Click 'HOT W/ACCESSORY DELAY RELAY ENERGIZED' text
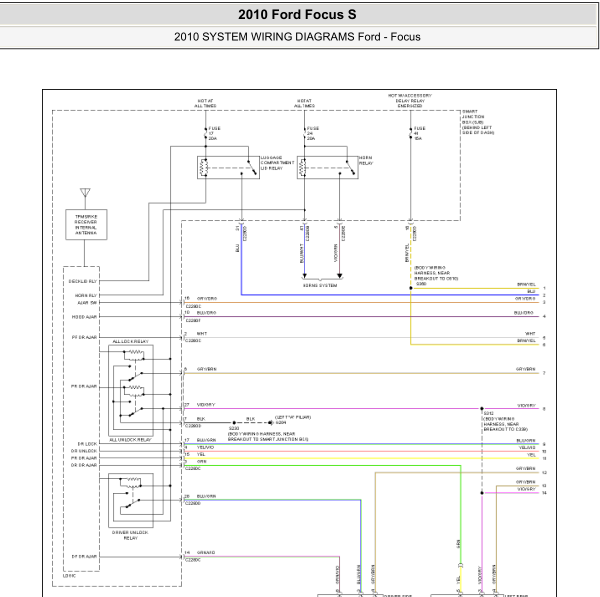 pyautogui.click(x=410, y=100)
